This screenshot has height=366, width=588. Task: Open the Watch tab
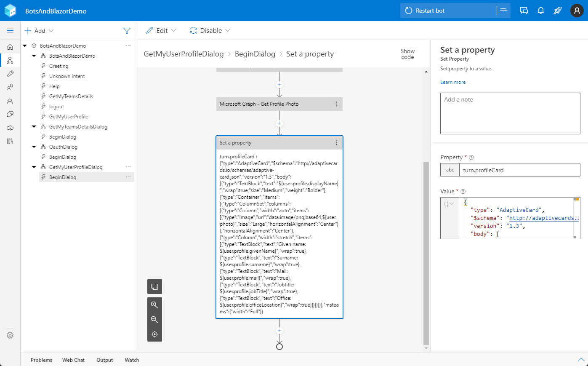(132, 360)
